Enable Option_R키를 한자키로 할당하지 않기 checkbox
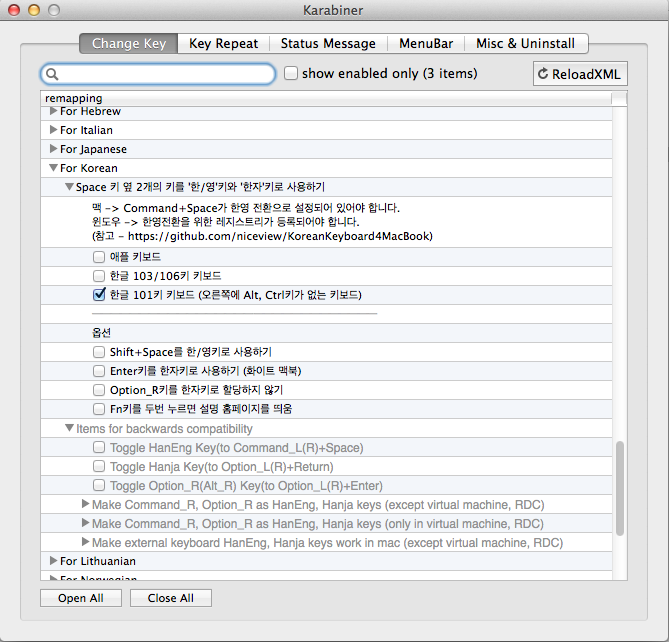Screen dimensions: 669x642 pyautogui.click(x=99, y=390)
